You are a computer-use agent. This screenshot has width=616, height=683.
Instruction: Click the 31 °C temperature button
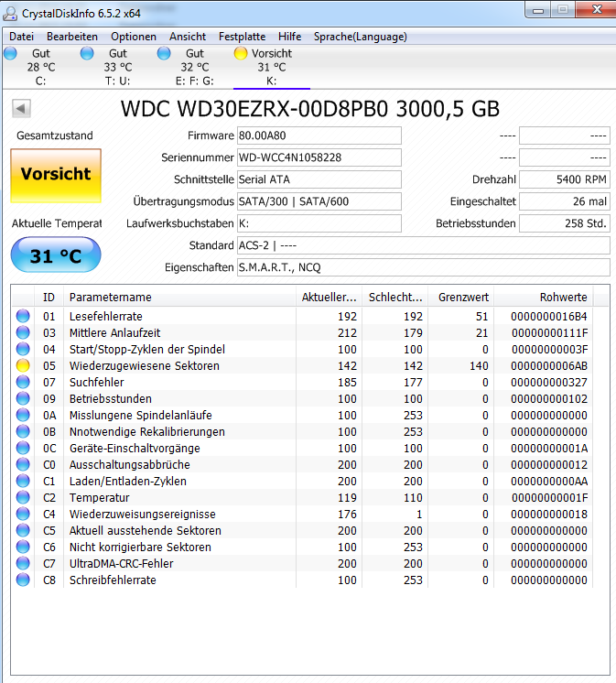(56, 255)
